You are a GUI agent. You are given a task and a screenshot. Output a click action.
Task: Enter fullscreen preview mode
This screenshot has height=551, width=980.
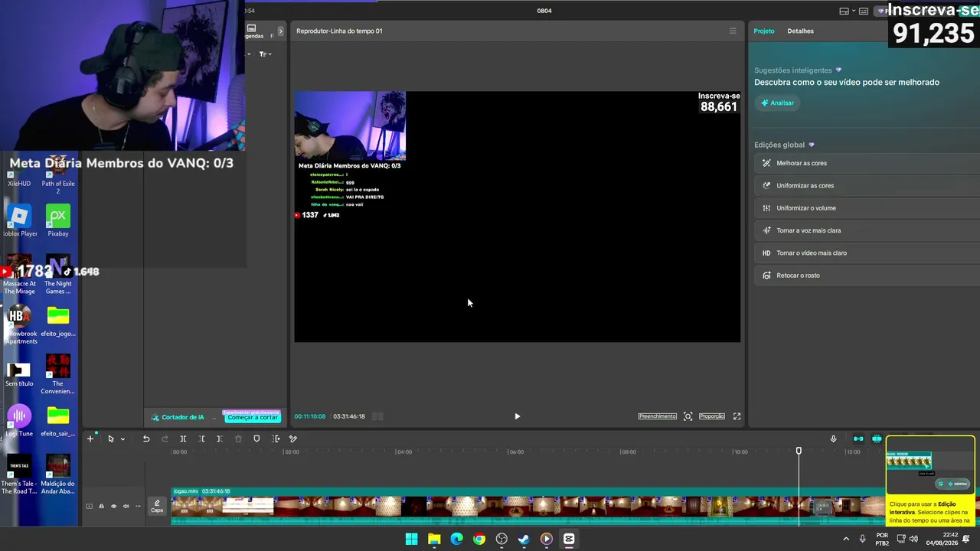(x=737, y=416)
